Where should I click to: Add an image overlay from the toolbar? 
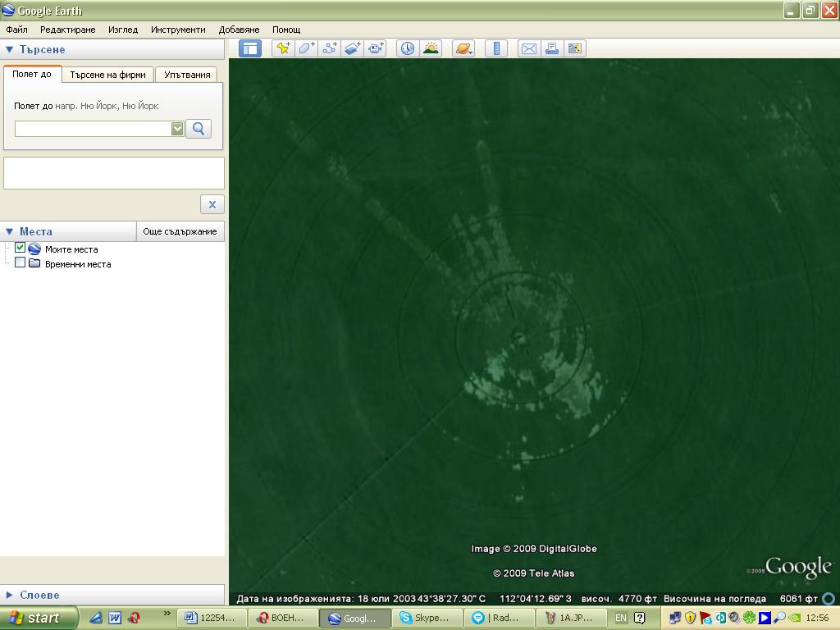pyautogui.click(x=353, y=48)
